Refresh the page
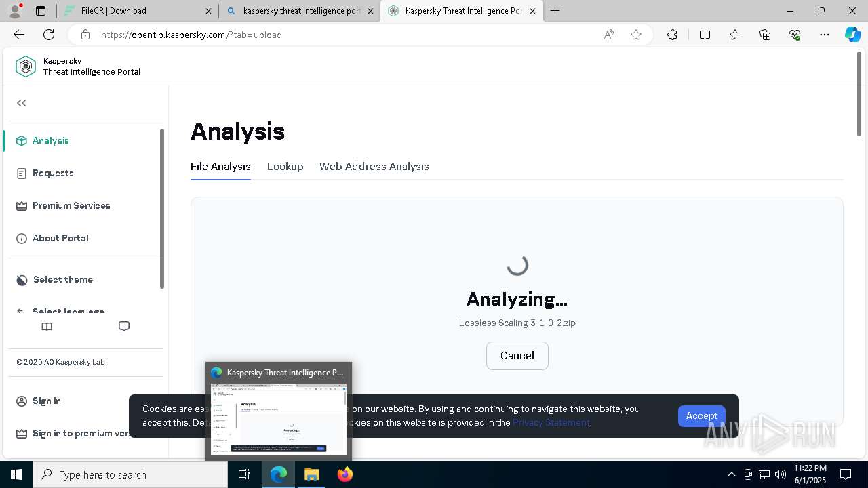868x488 pixels. point(49,35)
